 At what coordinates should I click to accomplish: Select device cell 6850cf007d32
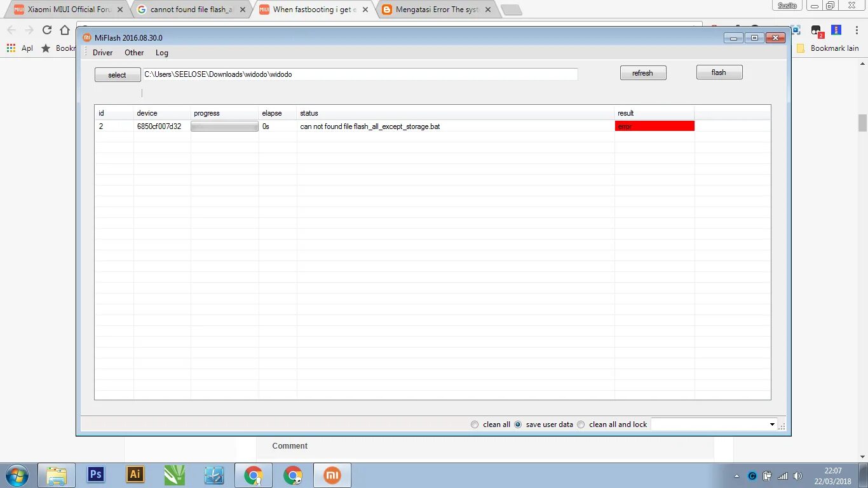pos(159,126)
